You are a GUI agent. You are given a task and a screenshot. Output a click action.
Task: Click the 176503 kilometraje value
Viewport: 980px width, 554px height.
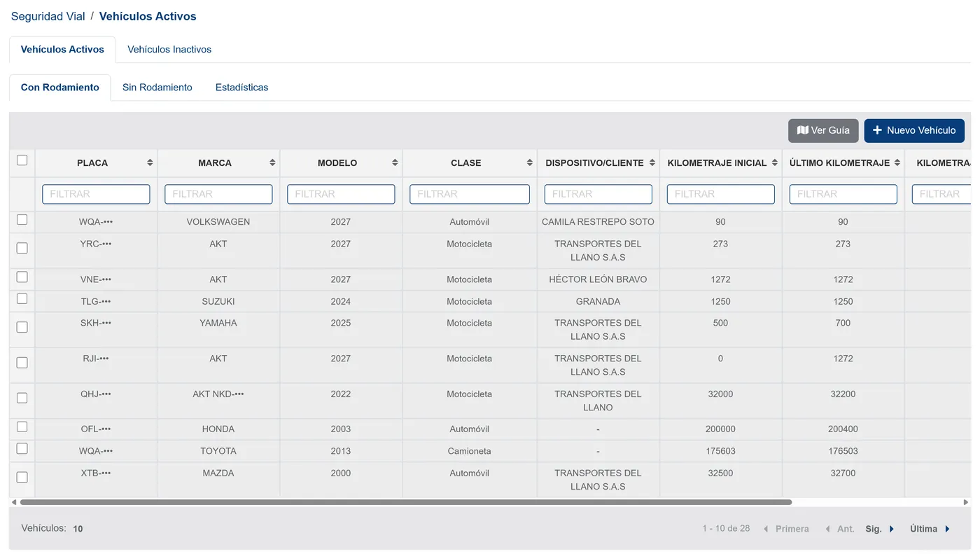tap(843, 451)
